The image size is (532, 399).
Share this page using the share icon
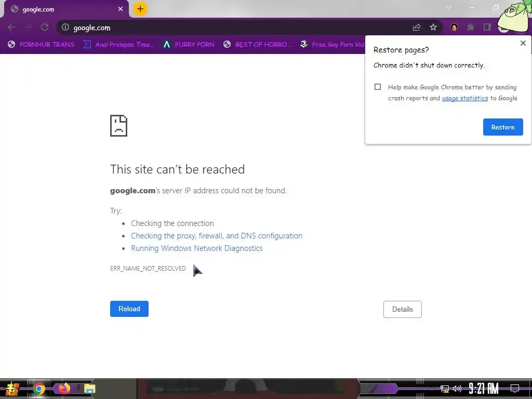[417, 28]
